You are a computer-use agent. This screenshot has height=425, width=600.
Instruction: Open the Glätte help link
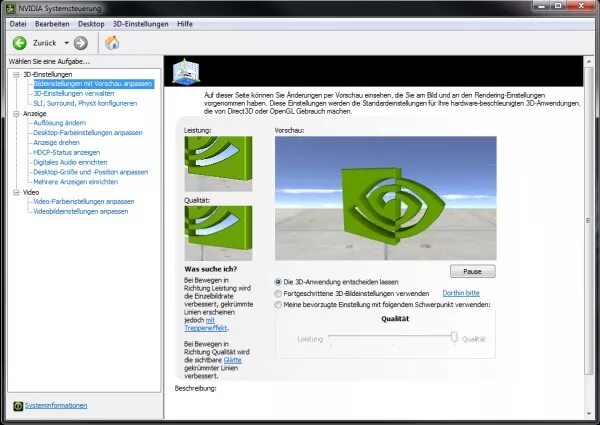tap(233, 360)
